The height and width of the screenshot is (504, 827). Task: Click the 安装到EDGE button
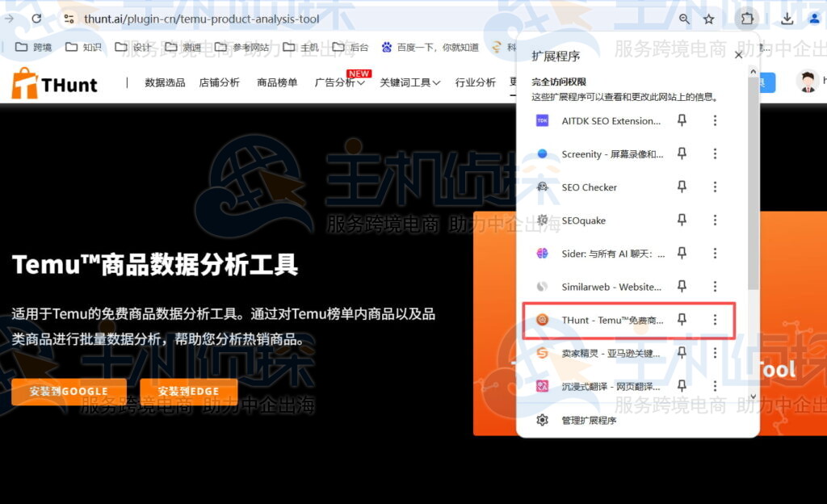(188, 391)
